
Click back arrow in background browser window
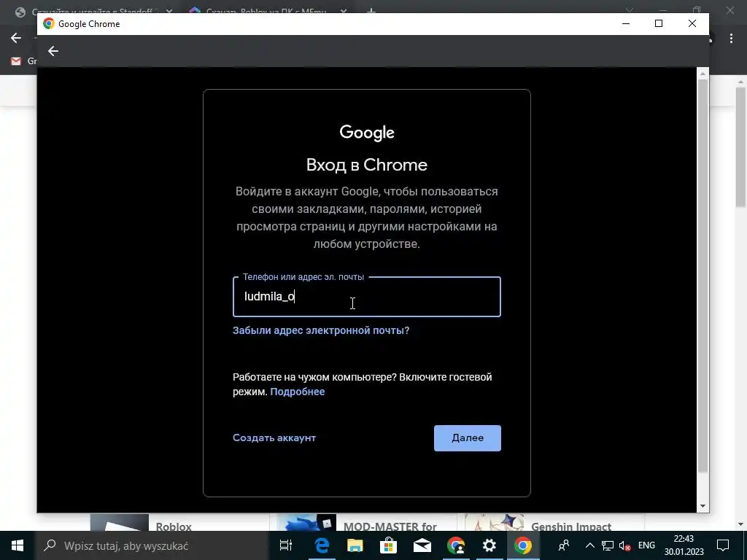(x=16, y=38)
